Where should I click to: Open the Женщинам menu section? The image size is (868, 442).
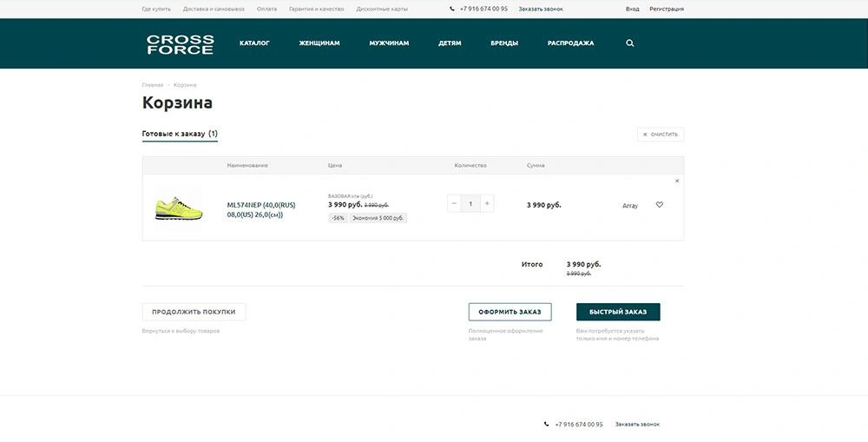pyautogui.click(x=319, y=43)
